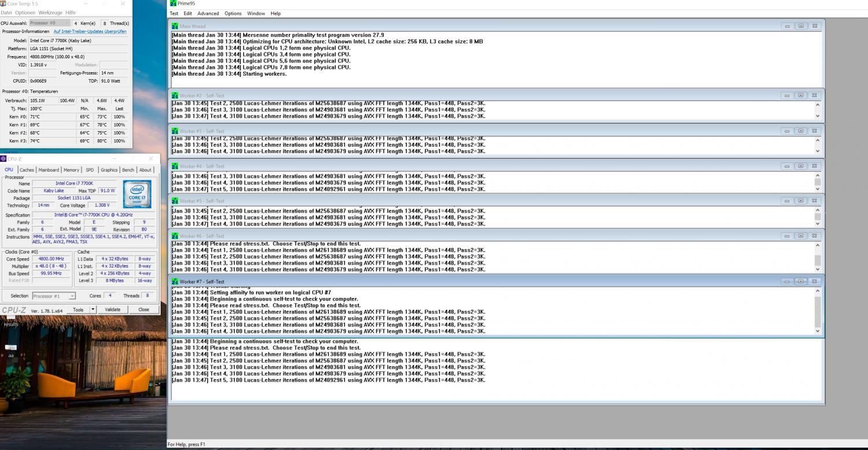Click the Worker #3 window's title icon

(175, 131)
